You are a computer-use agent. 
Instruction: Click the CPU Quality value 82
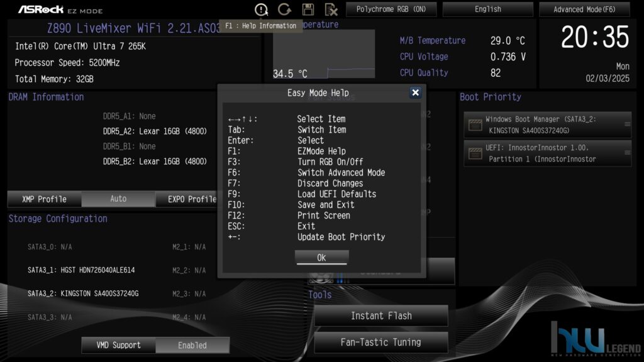click(496, 73)
